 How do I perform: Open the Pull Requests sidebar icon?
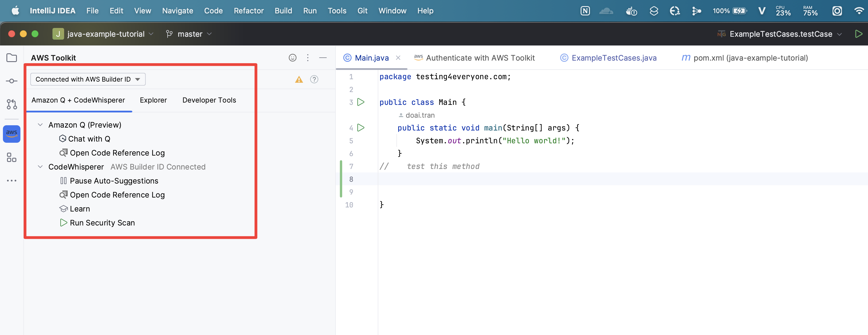[x=11, y=104]
